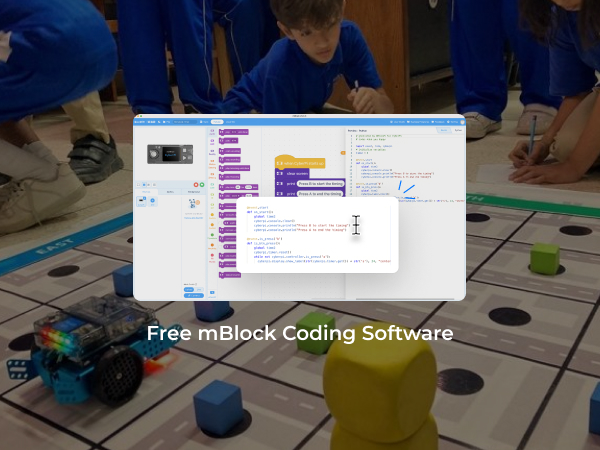The width and height of the screenshot is (600, 450).
Task: Click the highlighted stage layout view button
Action: [x=144, y=184]
